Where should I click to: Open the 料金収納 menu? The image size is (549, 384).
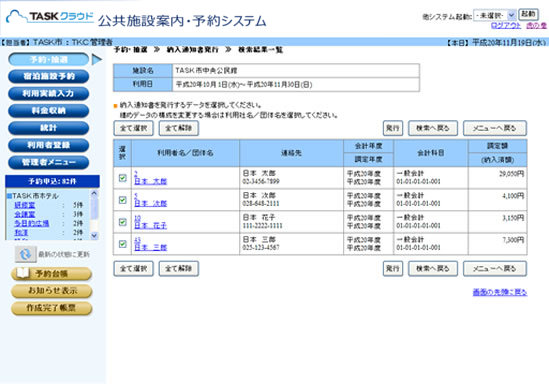coord(49,111)
